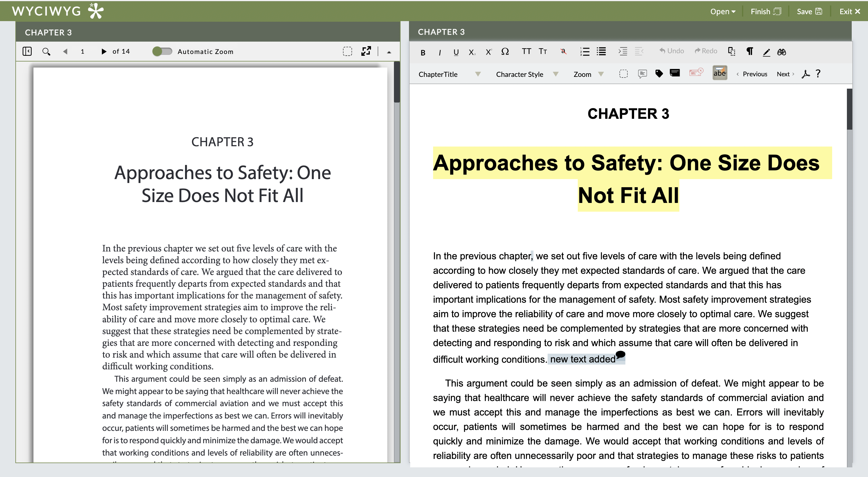Click the pencil highlight icon
The height and width of the screenshot is (477, 868).
(766, 52)
